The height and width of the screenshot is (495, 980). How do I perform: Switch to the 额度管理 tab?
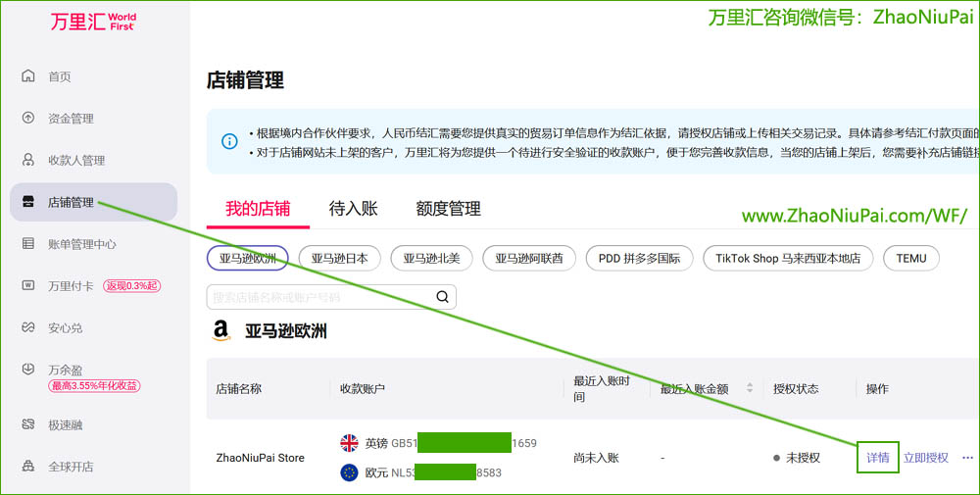(448, 208)
